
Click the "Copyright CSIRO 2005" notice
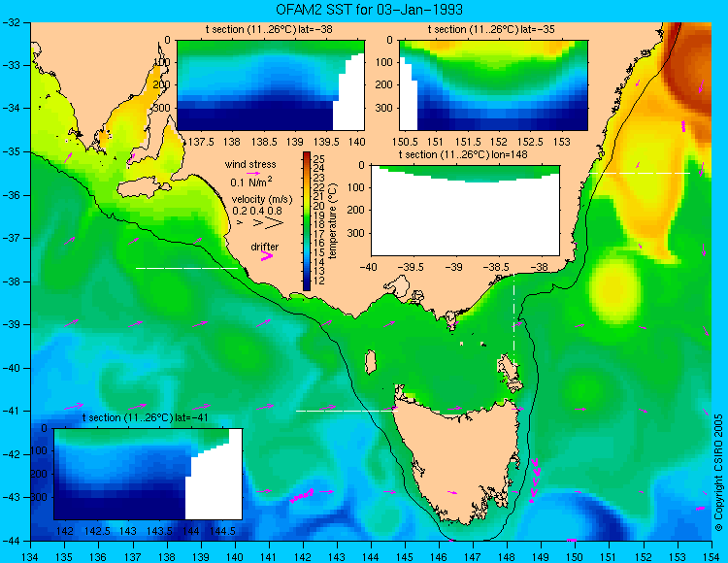pos(718,473)
